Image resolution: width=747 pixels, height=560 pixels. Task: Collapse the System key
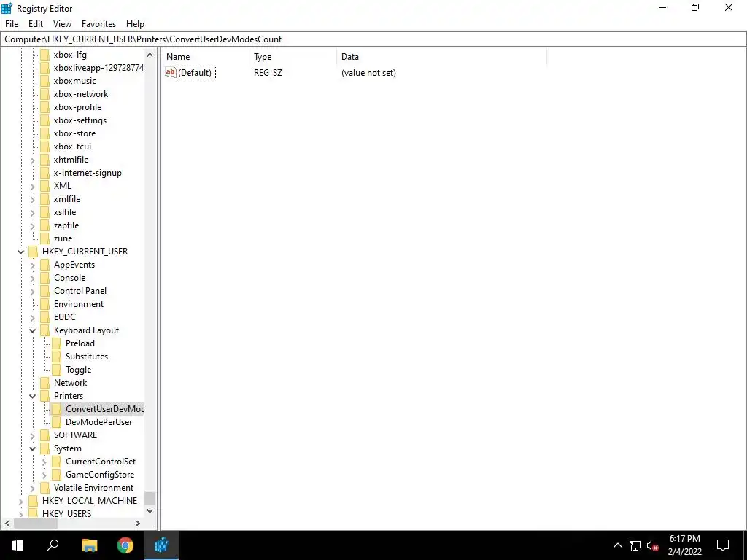click(x=32, y=448)
